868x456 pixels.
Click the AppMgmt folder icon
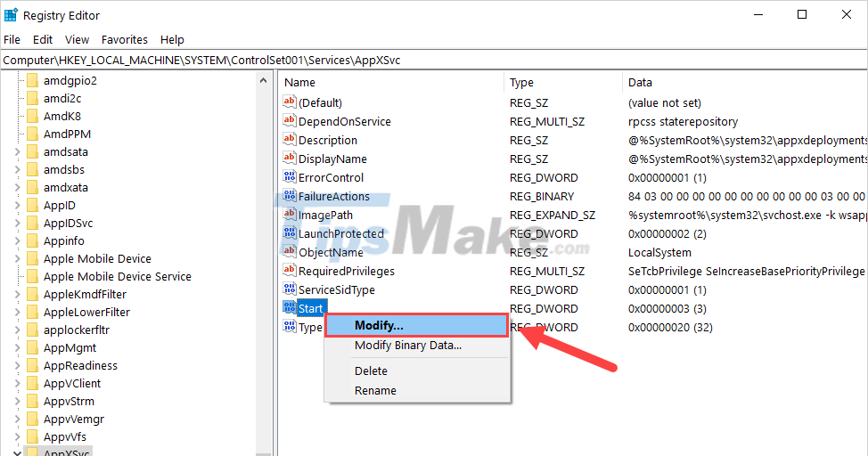33,347
